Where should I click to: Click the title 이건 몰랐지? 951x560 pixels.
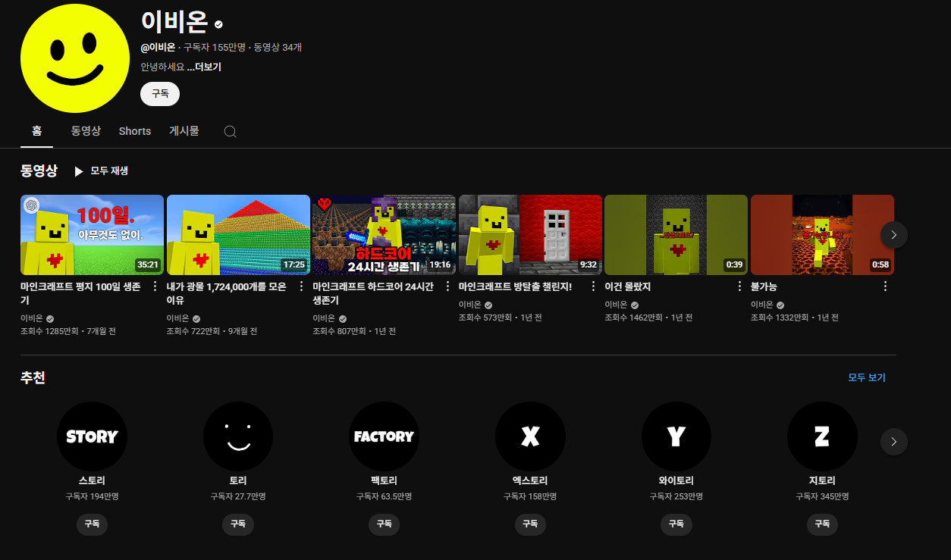627,287
